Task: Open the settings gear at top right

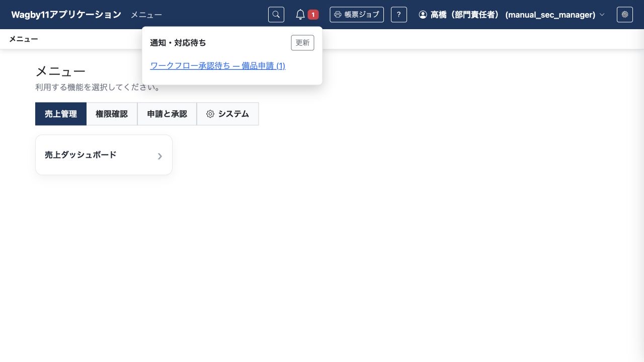Action: pos(625,15)
